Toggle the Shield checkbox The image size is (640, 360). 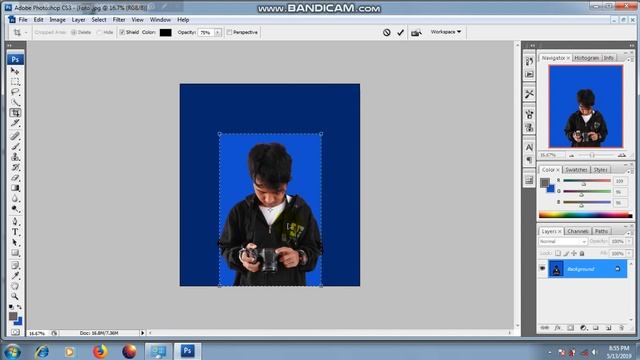coord(122,32)
